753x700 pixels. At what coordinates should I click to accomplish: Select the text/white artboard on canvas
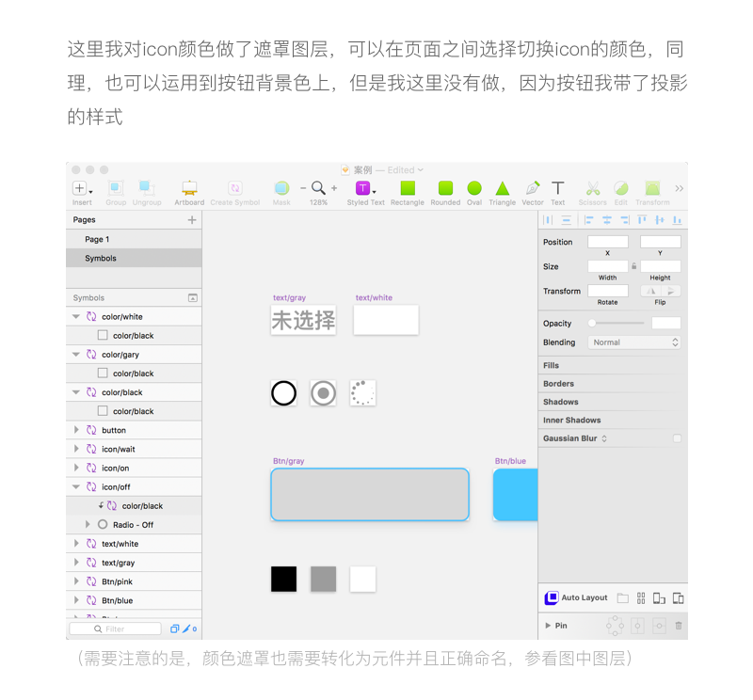tap(386, 320)
